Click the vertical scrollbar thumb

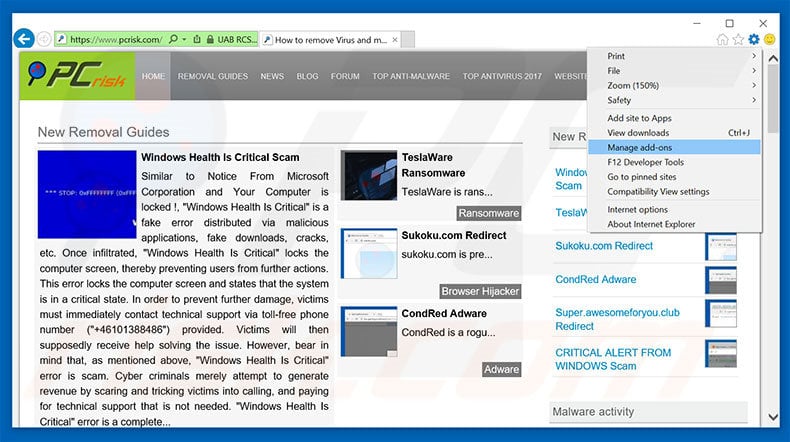coord(772,99)
